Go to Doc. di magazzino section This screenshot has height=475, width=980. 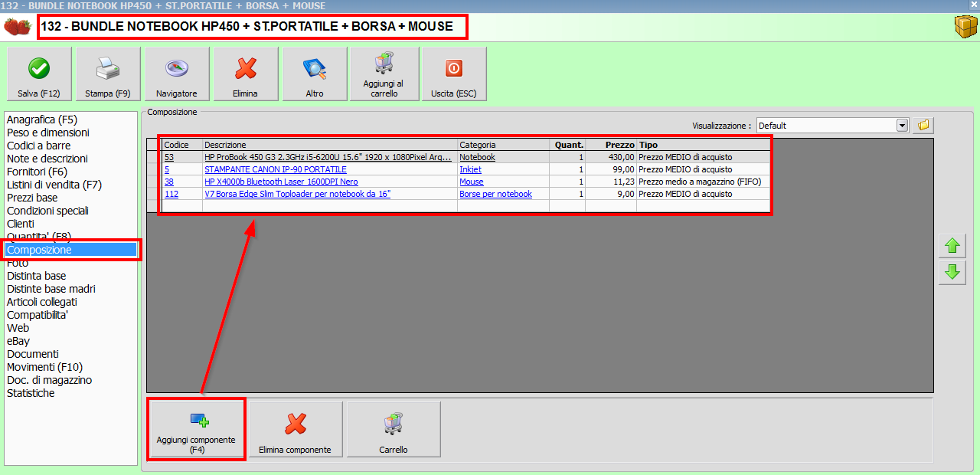[x=50, y=380]
